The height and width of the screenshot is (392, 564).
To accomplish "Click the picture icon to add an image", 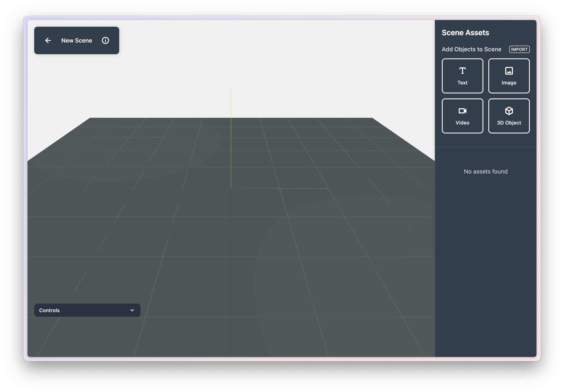I will pyautogui.click(x=509, y=71).
